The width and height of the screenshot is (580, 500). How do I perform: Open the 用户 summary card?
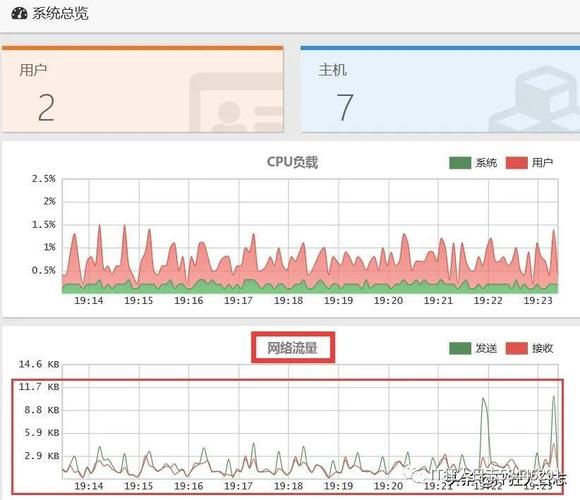(x=143, y=89)
